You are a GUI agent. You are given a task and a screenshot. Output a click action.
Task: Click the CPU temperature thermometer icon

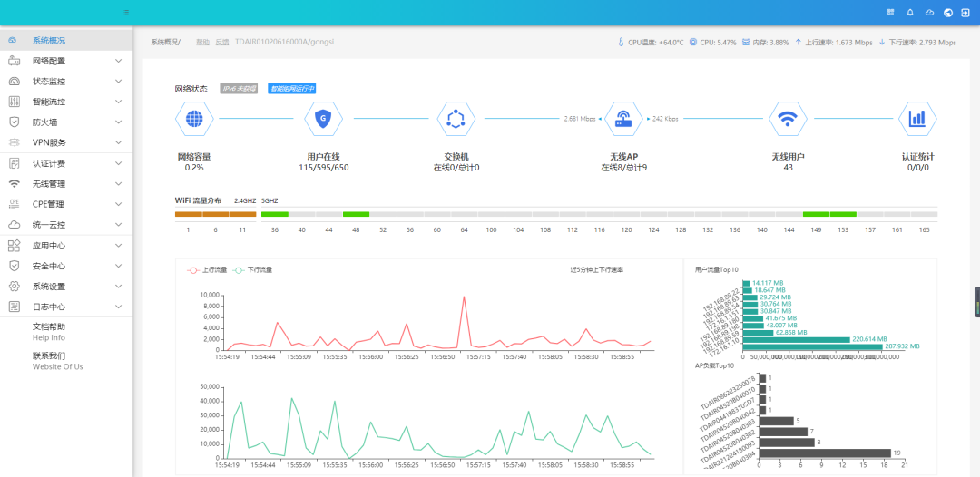(621, 43)
